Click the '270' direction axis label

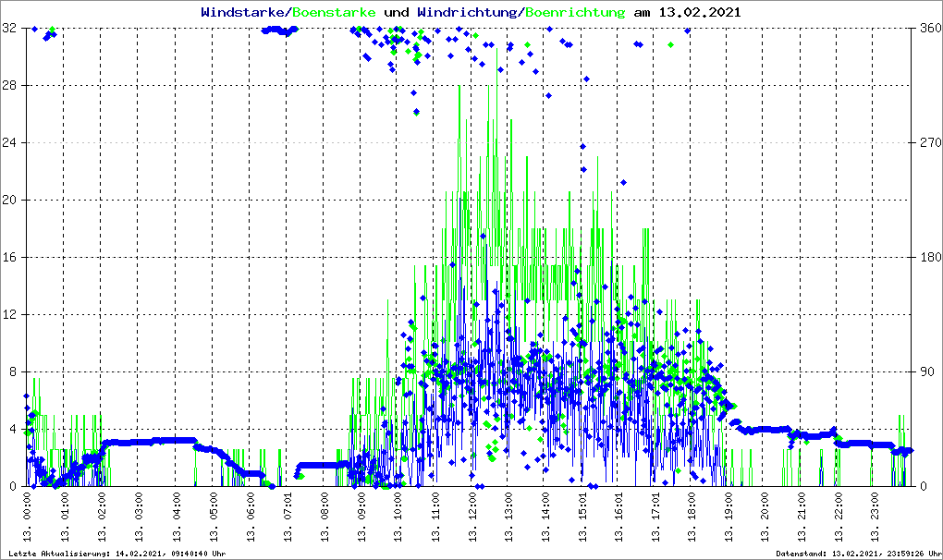point(929,143)
